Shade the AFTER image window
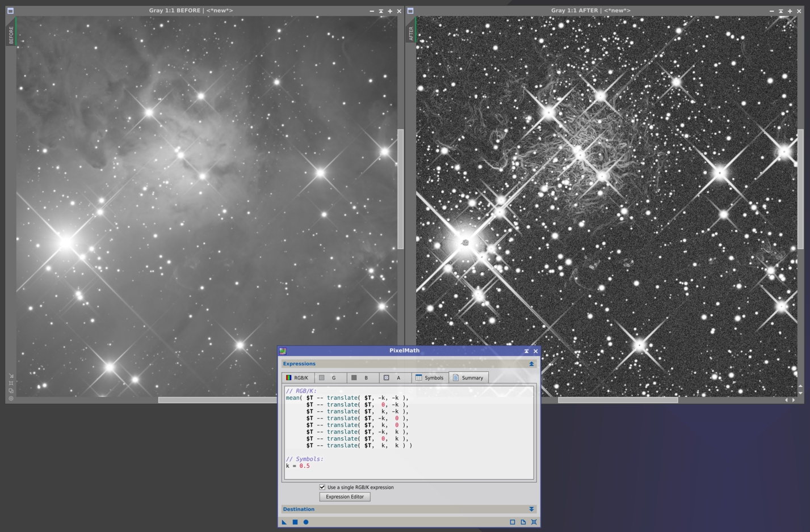 [x=780, y=11]
